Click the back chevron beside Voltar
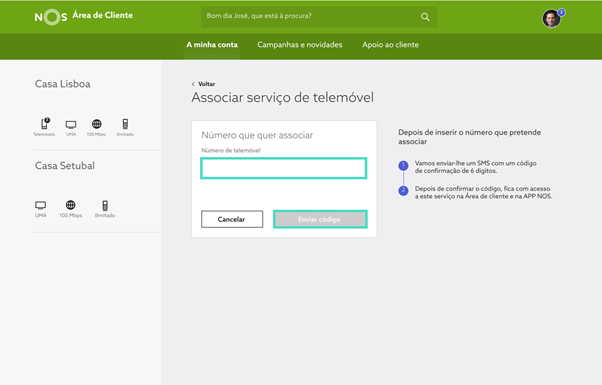602x385 pixels. coord(193,84)
